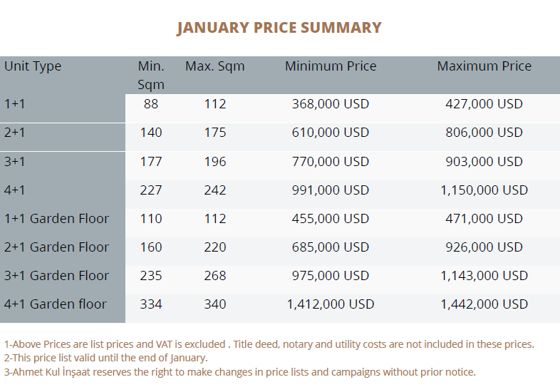Image resolution: width=560 pixels, height=392 pixels.
Task: Click the 1+1 unit type row label
Action: click(15, 104)
